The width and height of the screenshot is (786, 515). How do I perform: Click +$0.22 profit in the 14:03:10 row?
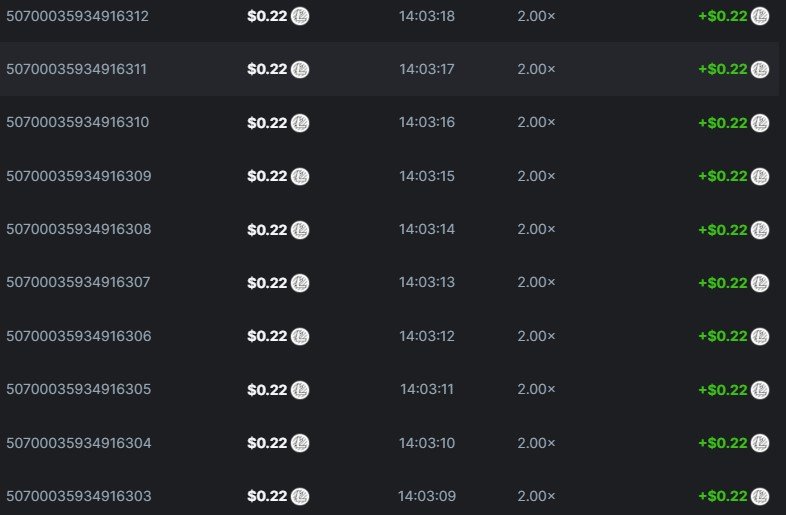click(723, 443)
